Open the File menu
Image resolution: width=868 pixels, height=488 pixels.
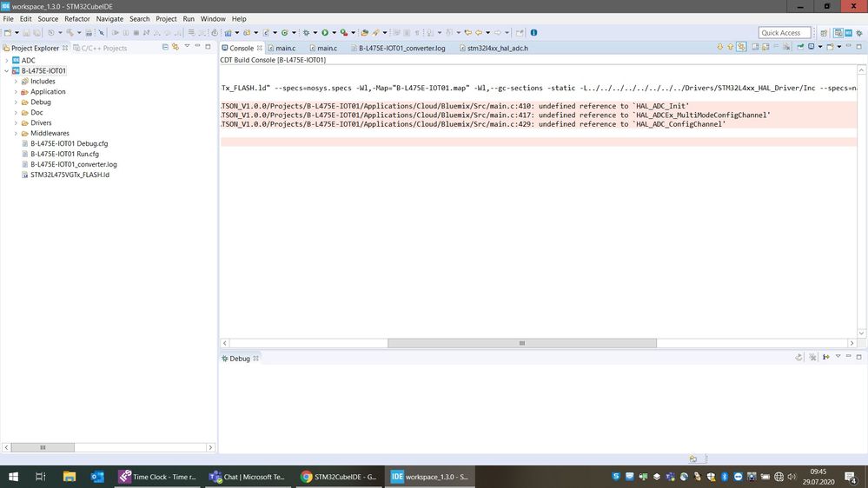click(x=9, y=19)
